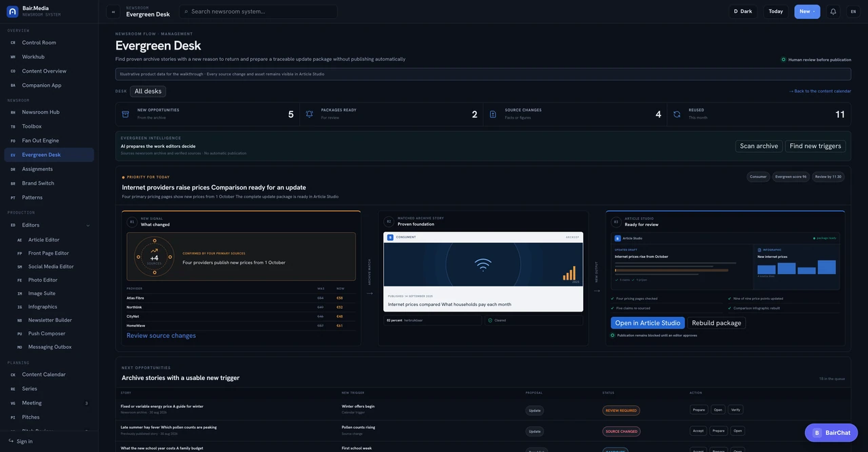Click the CK icon beside Content Calendar

coord(13,375)
